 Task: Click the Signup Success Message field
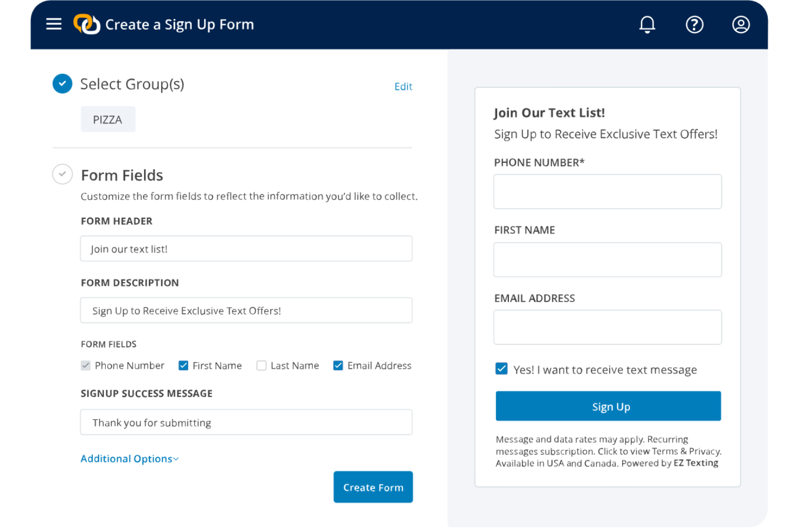tap(246, 422)
